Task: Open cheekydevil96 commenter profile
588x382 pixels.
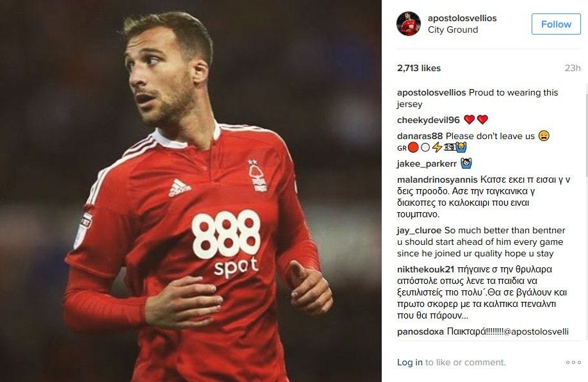Action: (429, 120)
